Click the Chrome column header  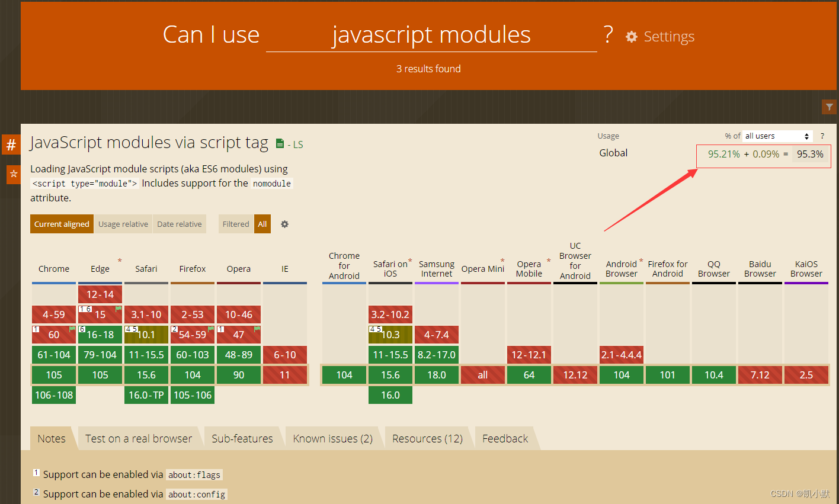pos(54,269)
